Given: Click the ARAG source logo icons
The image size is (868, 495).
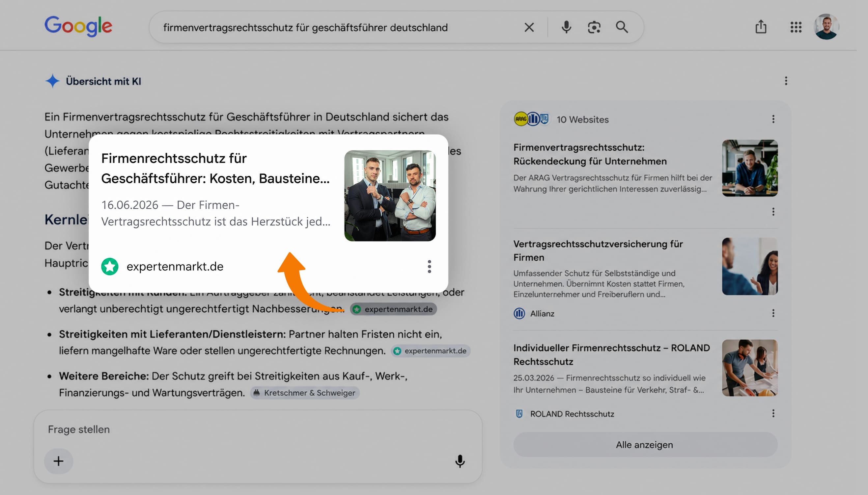Looking at the screenshot, I should coord(531,119).
